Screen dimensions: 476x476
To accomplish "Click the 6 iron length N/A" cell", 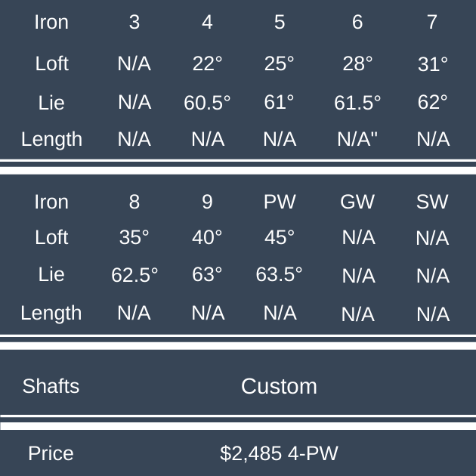I will [357, 140].
